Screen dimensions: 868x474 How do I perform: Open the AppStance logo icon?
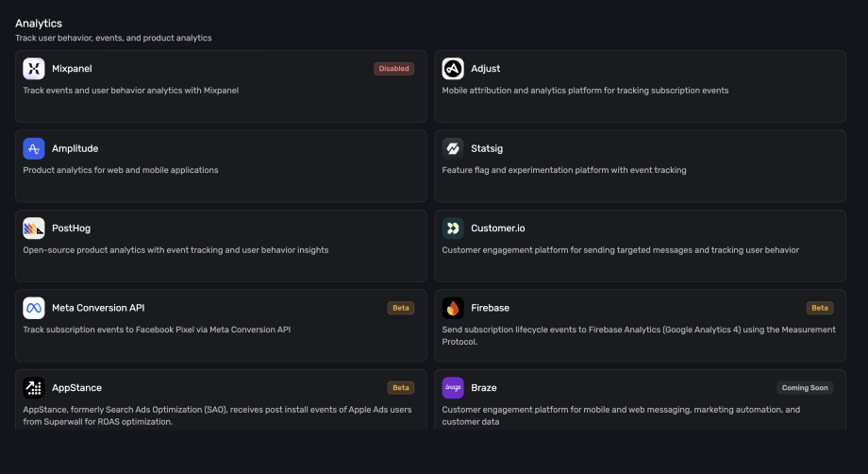tap(34, 388)
